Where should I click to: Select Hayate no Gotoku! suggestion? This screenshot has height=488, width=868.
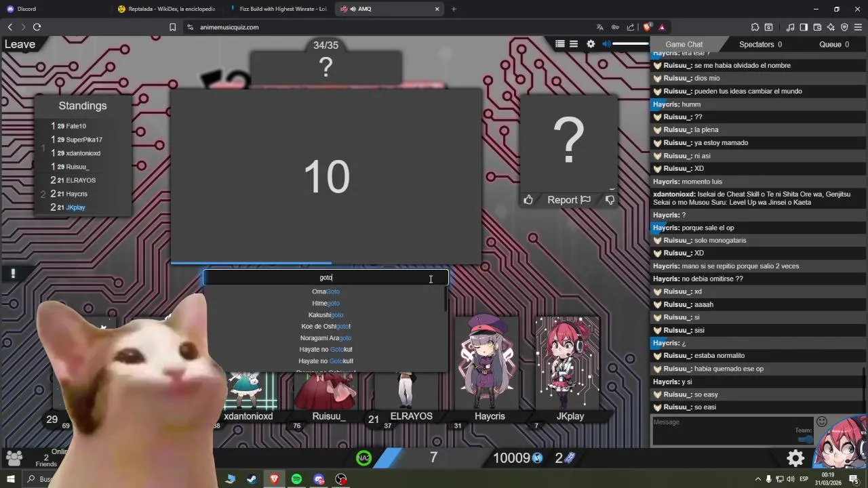click(x=325, y=349)
